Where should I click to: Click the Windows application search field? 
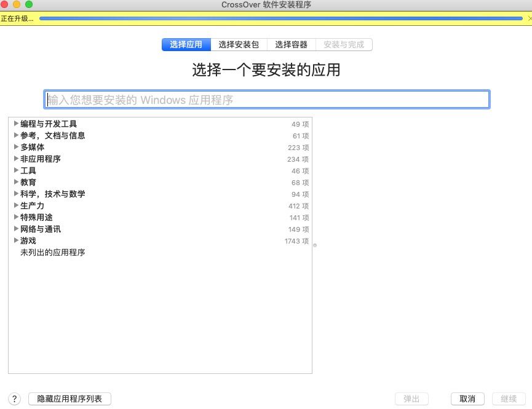(x=267, y=100)
